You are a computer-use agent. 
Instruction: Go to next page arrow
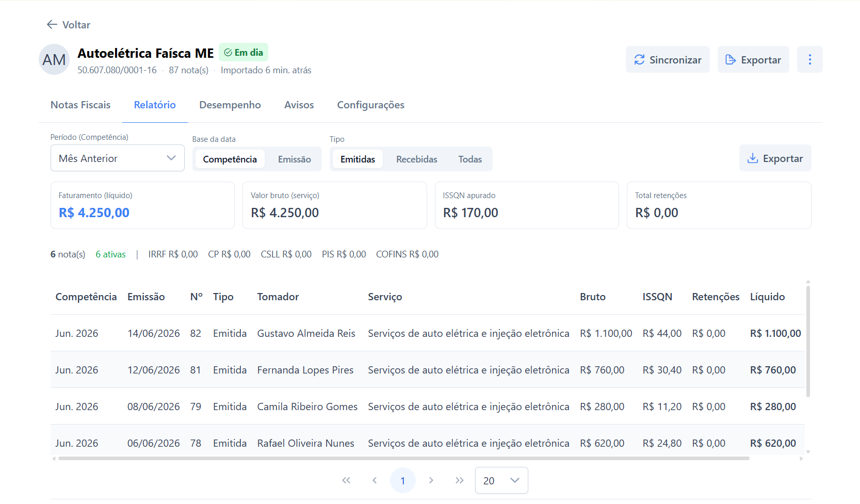(431, 480)
